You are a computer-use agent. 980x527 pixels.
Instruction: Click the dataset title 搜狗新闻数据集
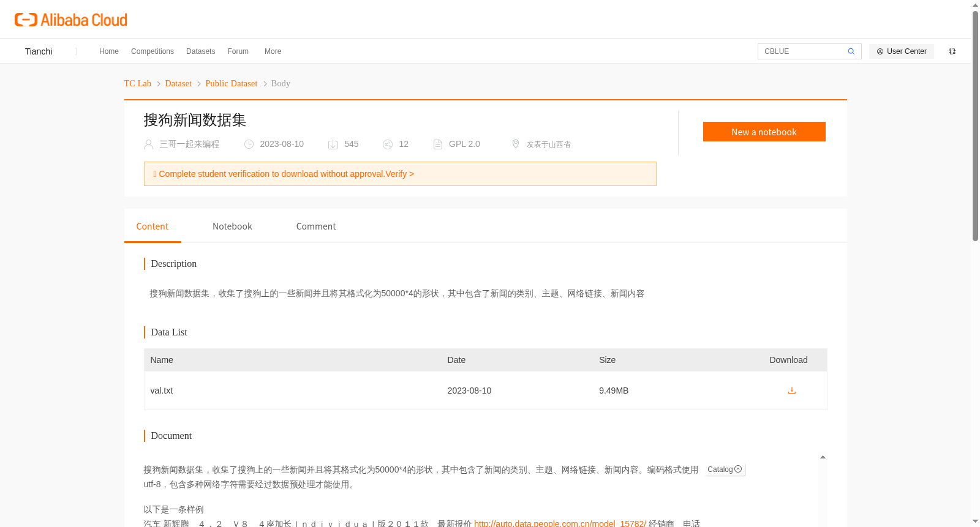pyautogui.click(x=195, y=120)
